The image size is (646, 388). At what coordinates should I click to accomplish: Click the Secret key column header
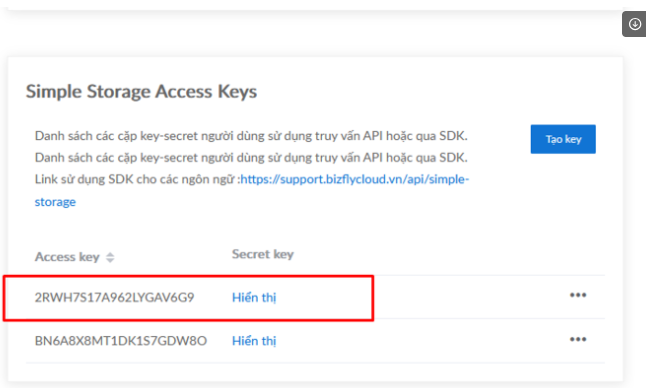click(263, 254)
